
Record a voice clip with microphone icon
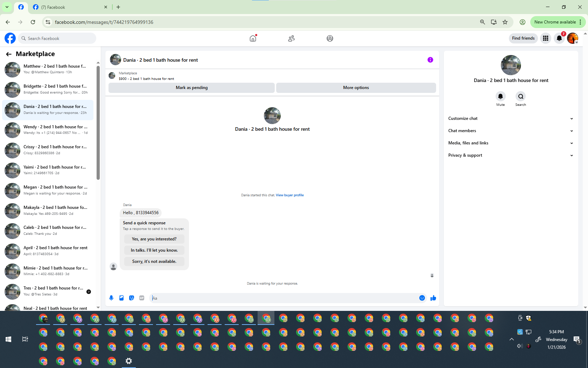pos(111,298)
